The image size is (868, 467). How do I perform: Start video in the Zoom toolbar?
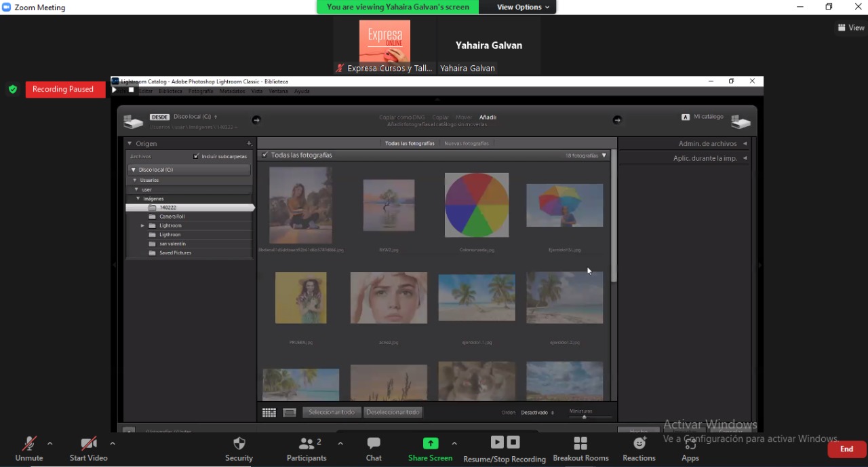(89, 449)
